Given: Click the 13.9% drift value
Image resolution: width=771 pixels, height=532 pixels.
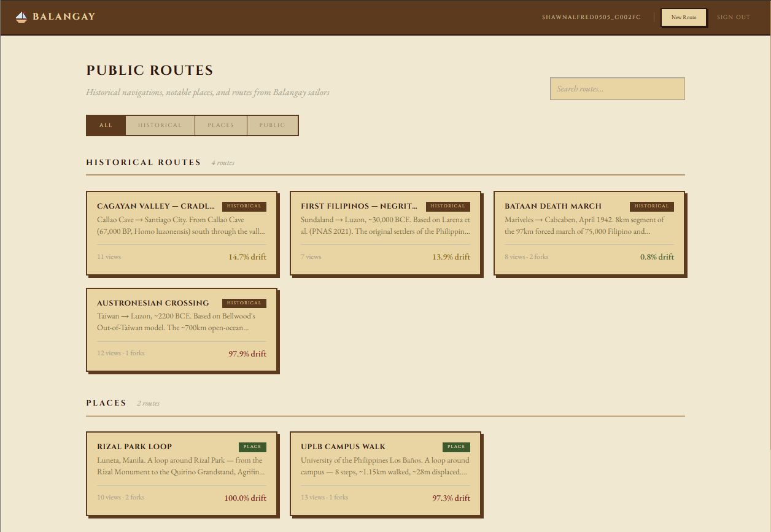Looking at the screenshot, I should pyautogui.click(x=451, y=257).
